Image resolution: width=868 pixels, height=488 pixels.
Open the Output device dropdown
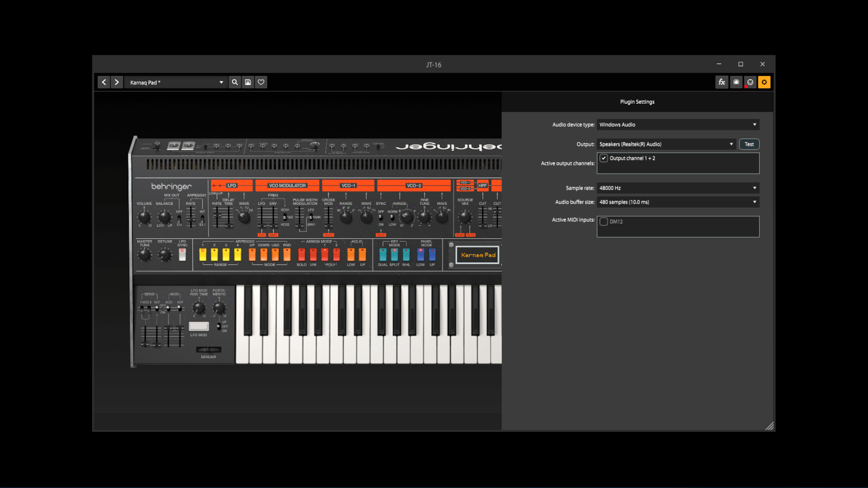(x=666, y=144)
